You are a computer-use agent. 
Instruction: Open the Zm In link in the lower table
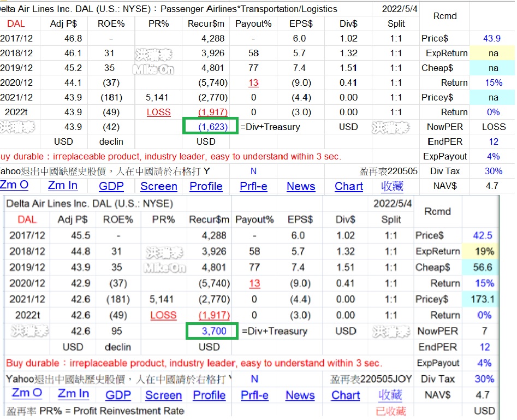point(73,394)
